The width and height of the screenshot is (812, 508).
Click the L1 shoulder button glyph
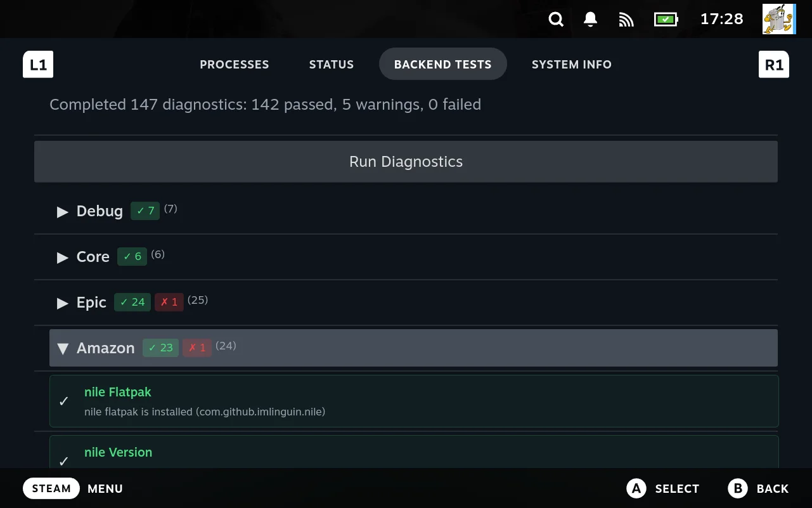[x=38, y=65]
